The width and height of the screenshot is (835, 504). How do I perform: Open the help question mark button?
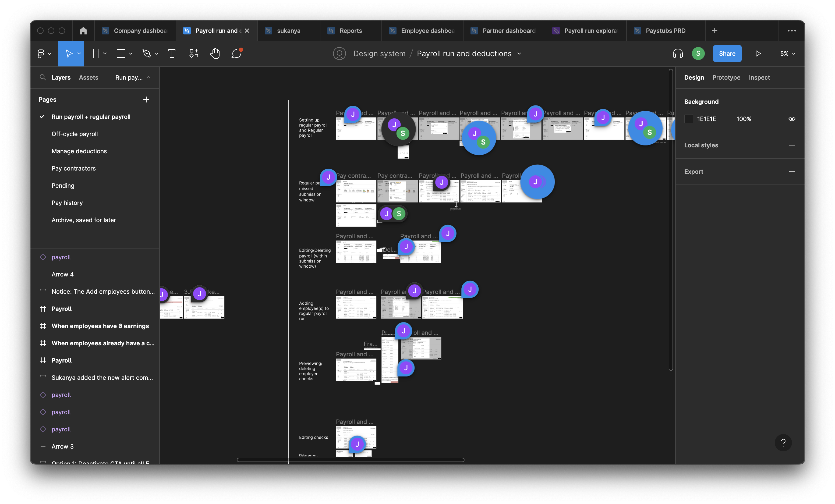(783, 442)
